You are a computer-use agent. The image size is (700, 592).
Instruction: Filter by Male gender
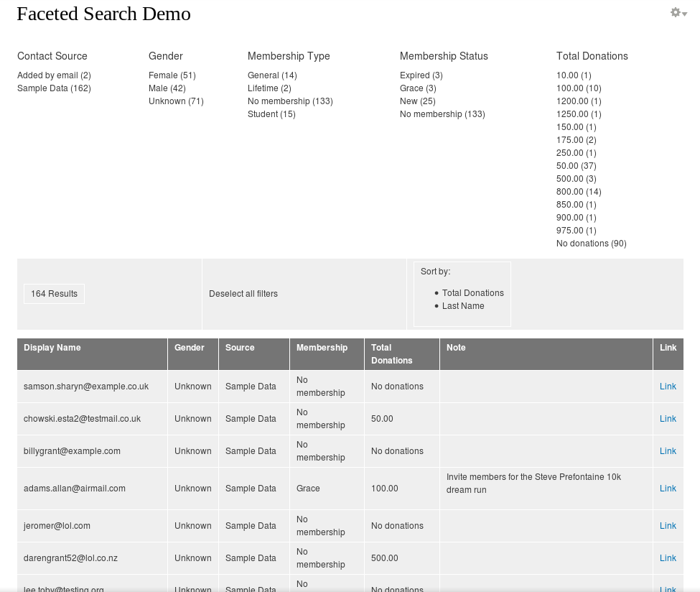pyautogui.click(x=167, y=88)
